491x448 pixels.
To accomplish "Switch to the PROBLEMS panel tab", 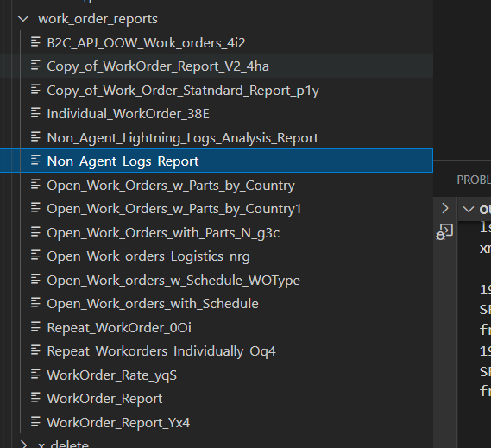I will [x=474, y=180].
